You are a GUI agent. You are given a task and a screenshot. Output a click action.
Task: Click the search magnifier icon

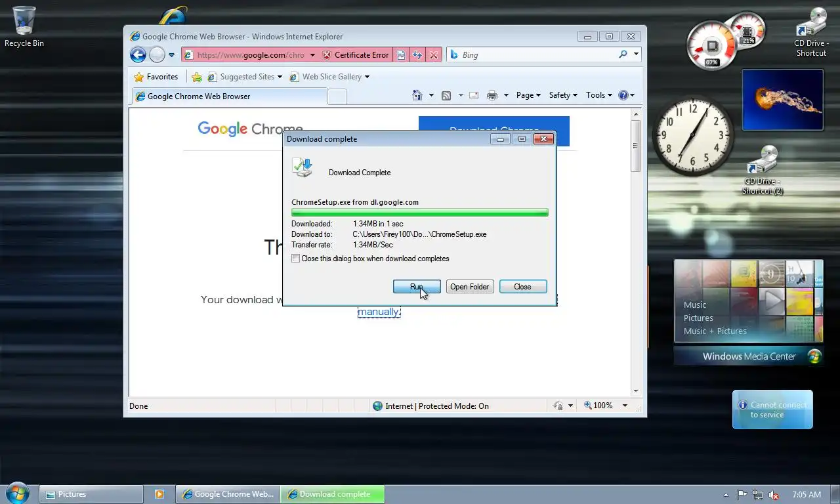623,55
